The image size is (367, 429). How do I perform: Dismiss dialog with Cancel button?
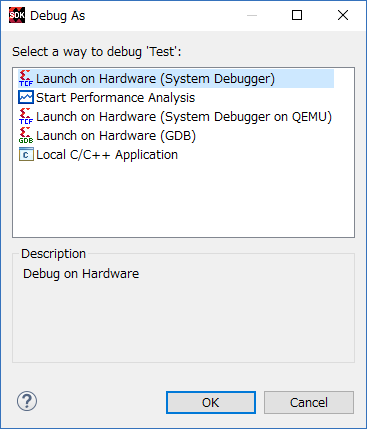point(309,402)
